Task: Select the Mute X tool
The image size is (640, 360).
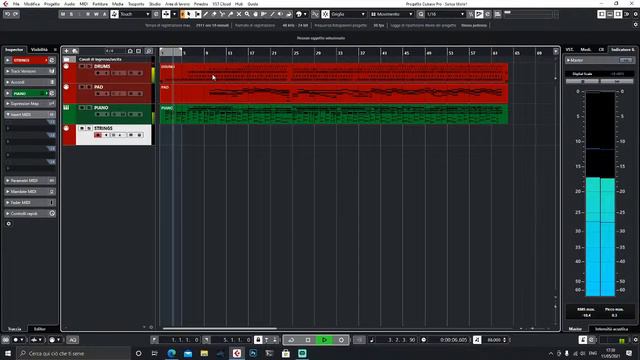Action: 239,14
